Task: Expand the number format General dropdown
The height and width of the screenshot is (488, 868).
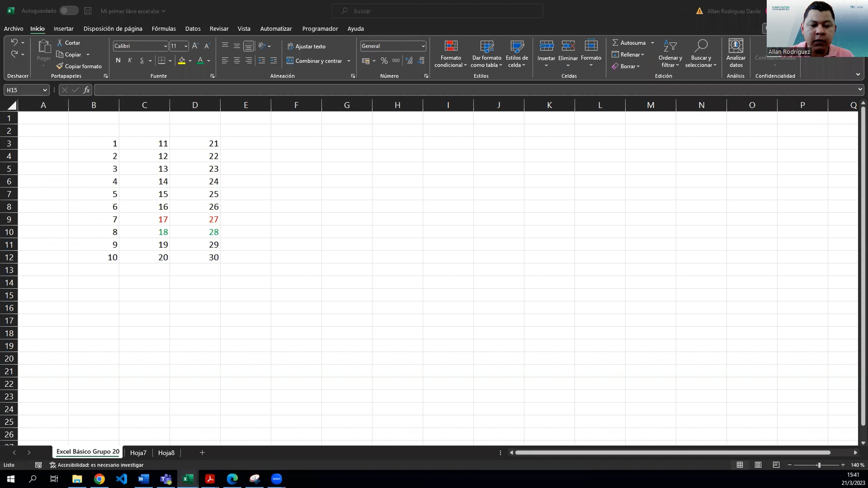Action: (423, 46)
